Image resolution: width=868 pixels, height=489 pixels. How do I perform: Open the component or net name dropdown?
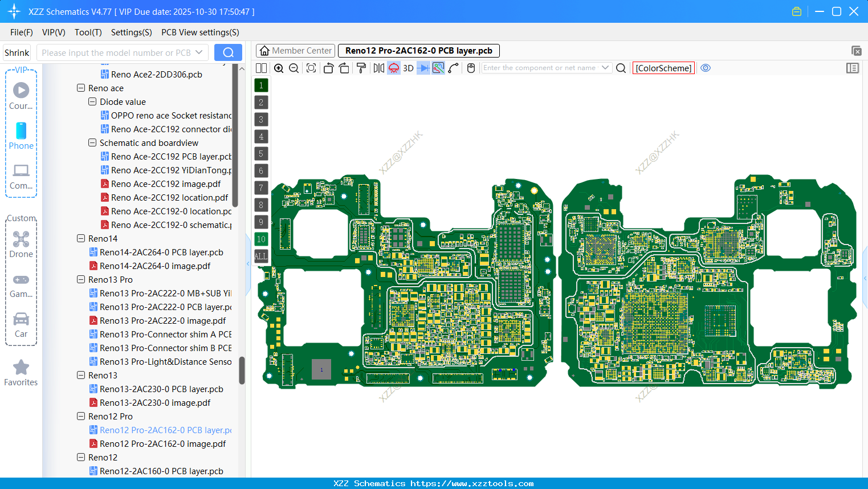click(x=606, y=67)
